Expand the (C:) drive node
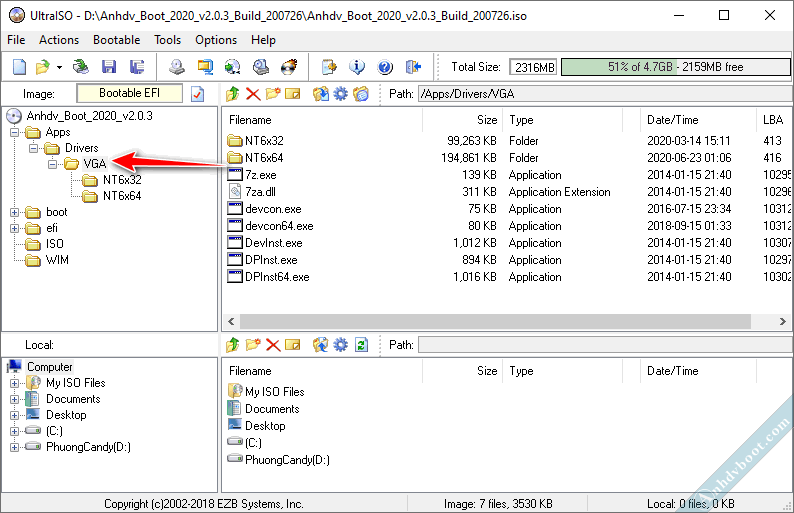Image resolution: width=794 pixels, height=513 pixels. 14,431
